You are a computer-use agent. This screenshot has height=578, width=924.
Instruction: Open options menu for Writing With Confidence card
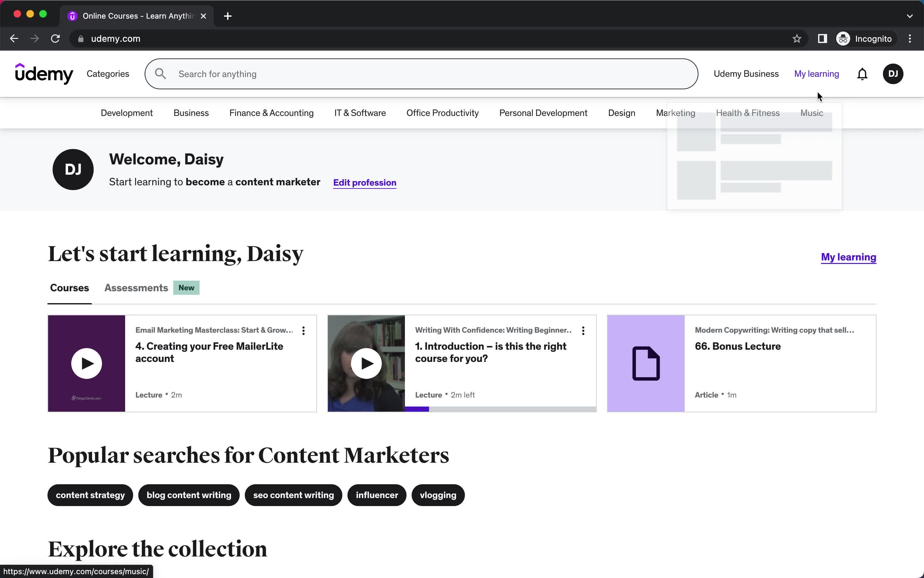pos(583,331)
